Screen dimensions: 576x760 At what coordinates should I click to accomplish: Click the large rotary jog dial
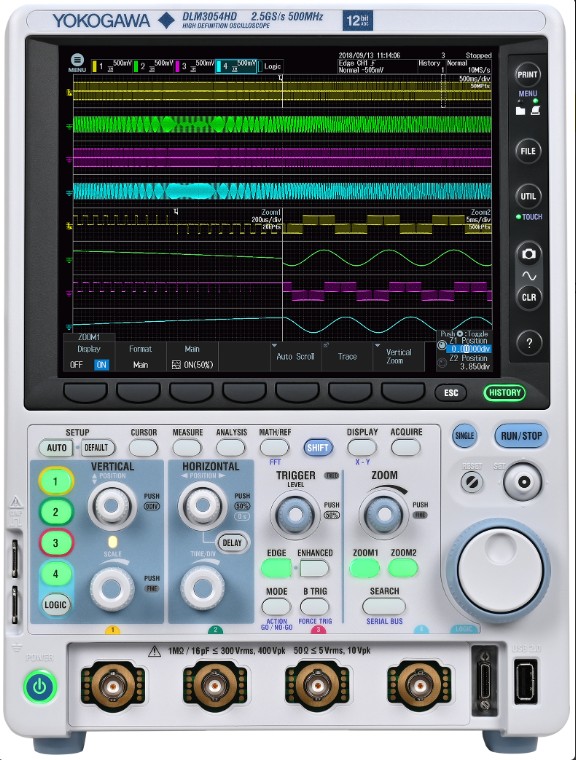coord(500,570)
